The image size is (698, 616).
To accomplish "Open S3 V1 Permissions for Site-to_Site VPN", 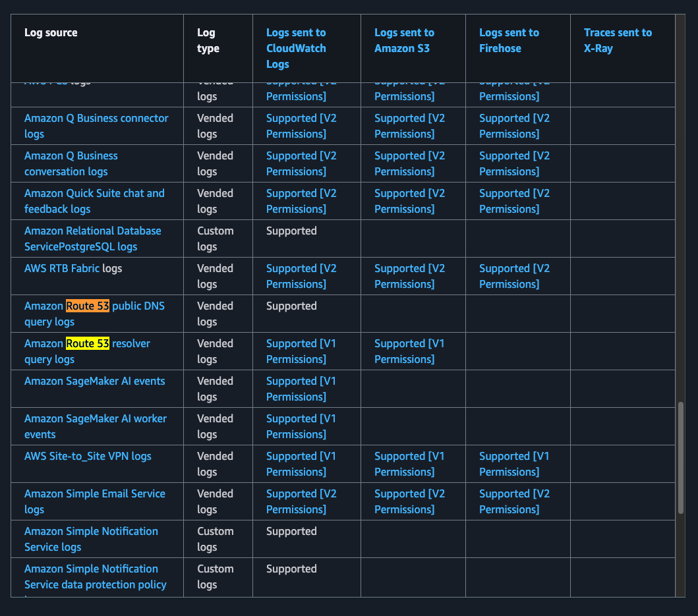I will click(409, 464).
